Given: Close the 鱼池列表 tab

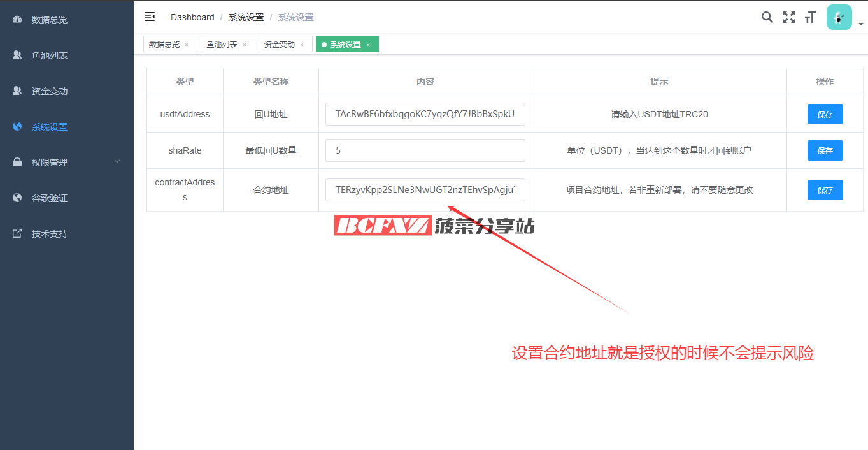Looking at the screenshot, I should (245, 45).
